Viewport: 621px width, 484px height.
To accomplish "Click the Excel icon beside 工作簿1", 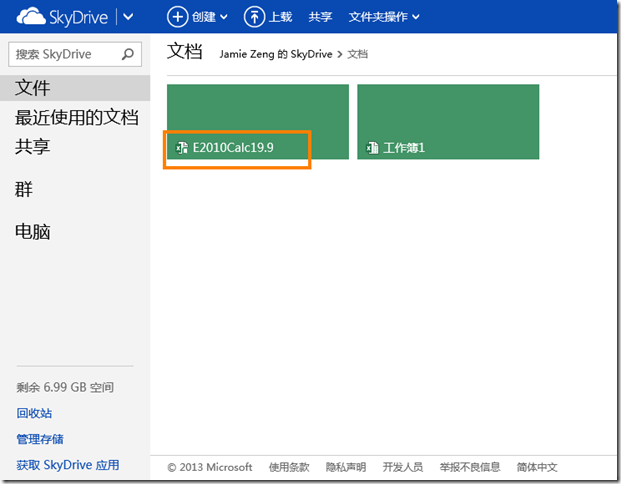I will point(372,148).
